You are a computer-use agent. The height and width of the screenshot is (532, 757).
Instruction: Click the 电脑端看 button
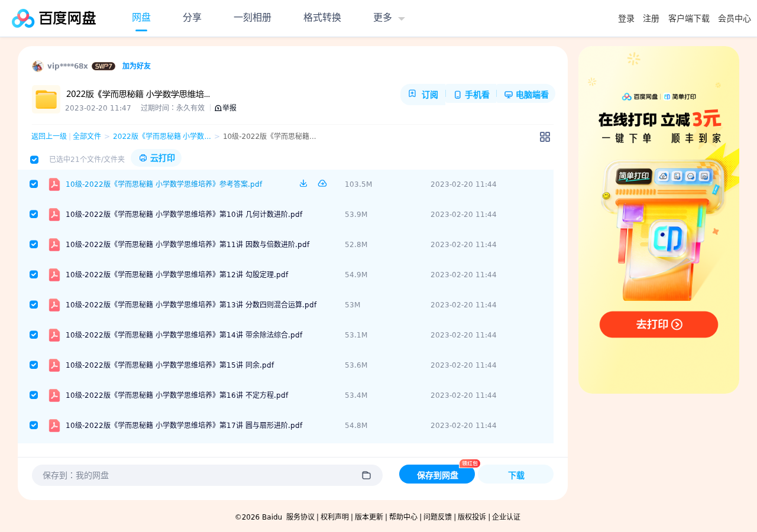[x=526, y=95]
